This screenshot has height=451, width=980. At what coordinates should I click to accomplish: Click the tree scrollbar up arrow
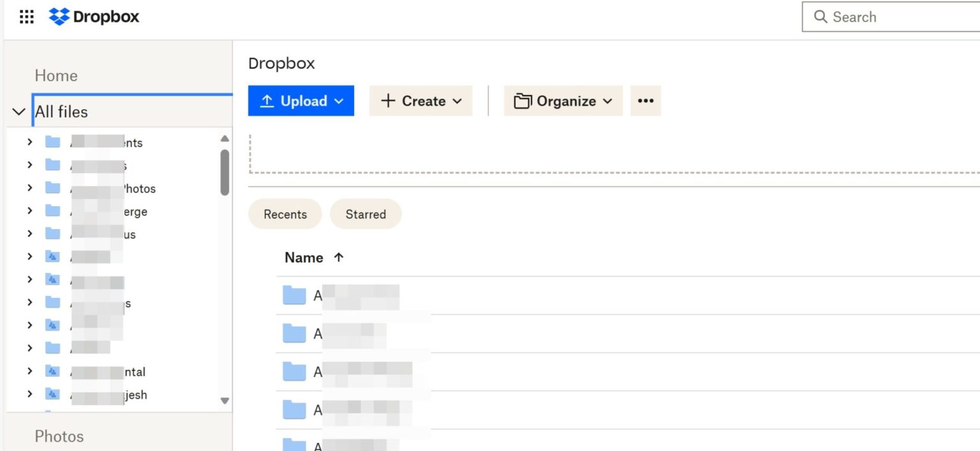coord(225,138)
